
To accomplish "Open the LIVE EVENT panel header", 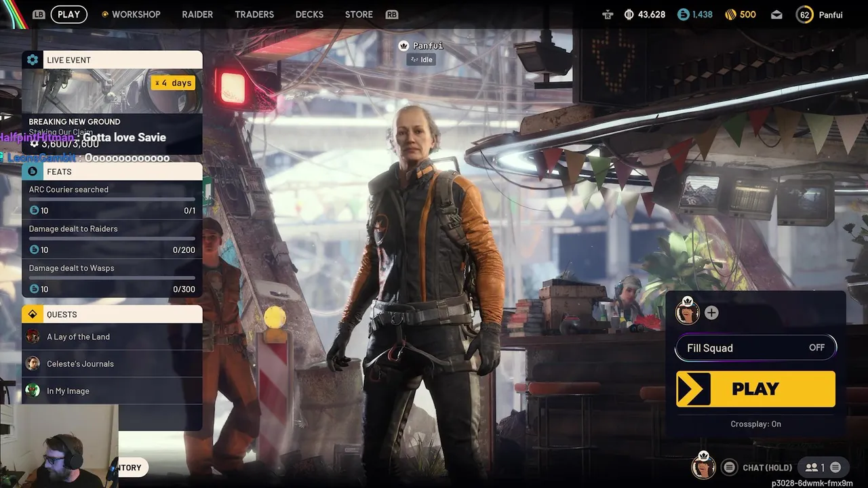I will (112, 60).
